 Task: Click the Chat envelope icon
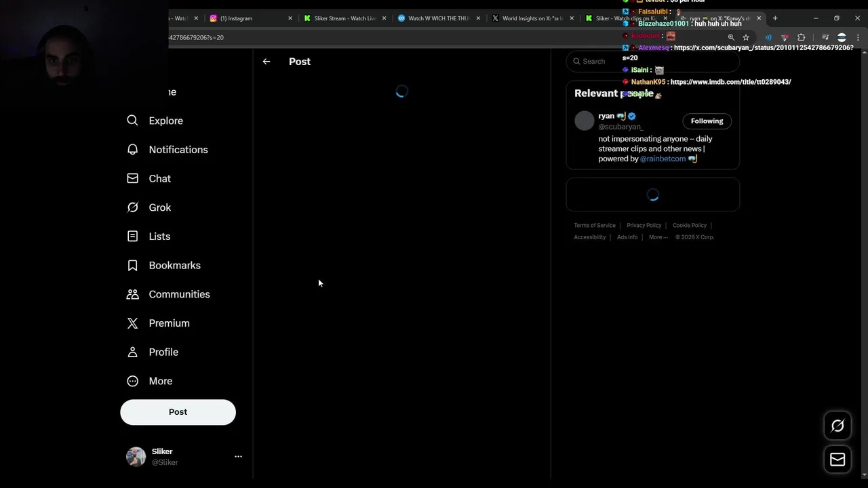pos(133,178)
